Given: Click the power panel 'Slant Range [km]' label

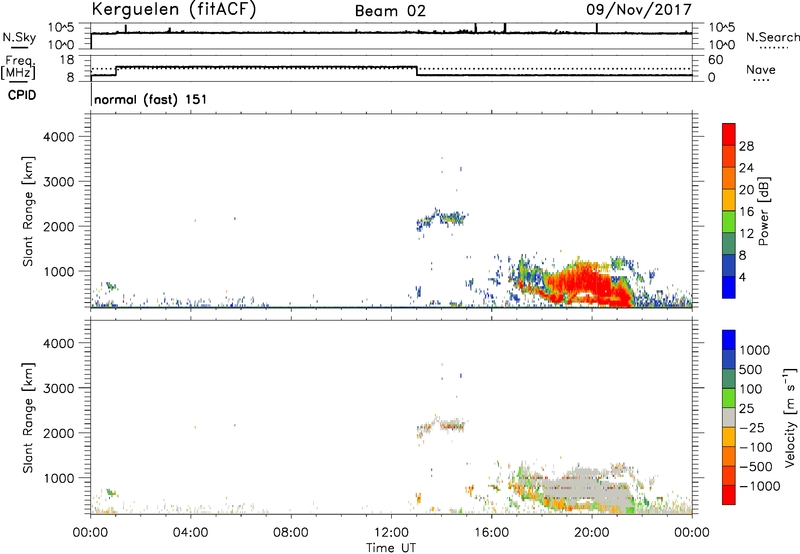Looking at the screenshot, I should point(28,211).
